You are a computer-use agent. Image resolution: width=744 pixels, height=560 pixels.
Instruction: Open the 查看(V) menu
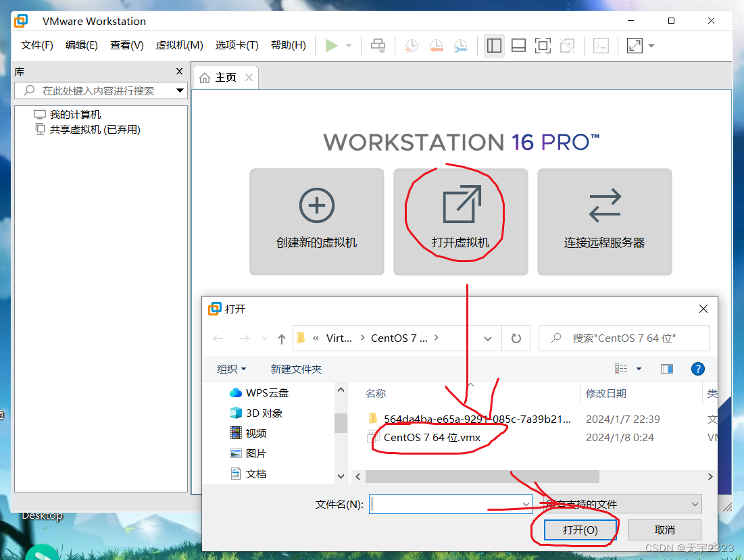pyautogui.click(x=126, y=45)
